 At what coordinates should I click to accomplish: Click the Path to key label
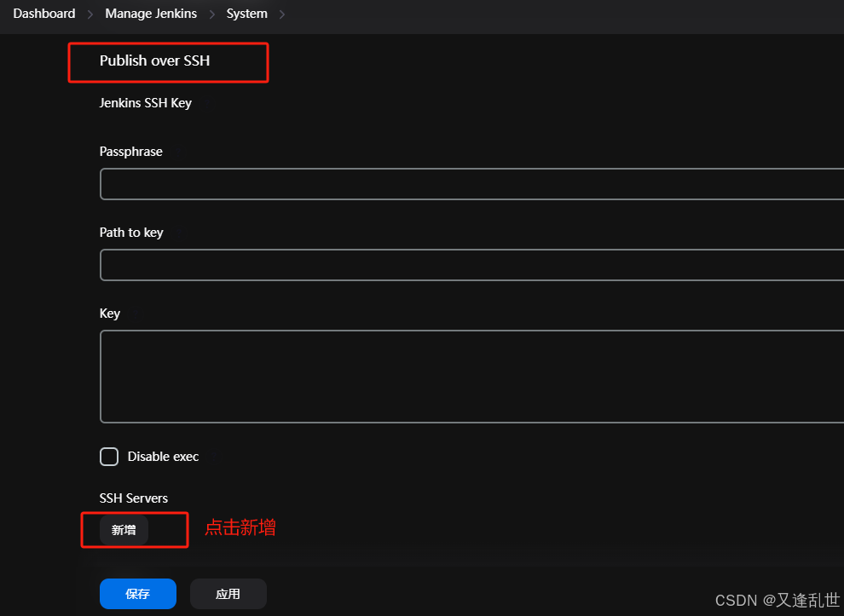(x=131, y=233)
